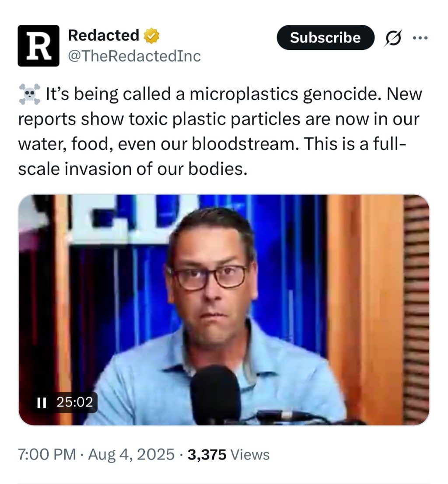
Task: Click the gold verified badge next to Redacted
Action: (150, 35)
